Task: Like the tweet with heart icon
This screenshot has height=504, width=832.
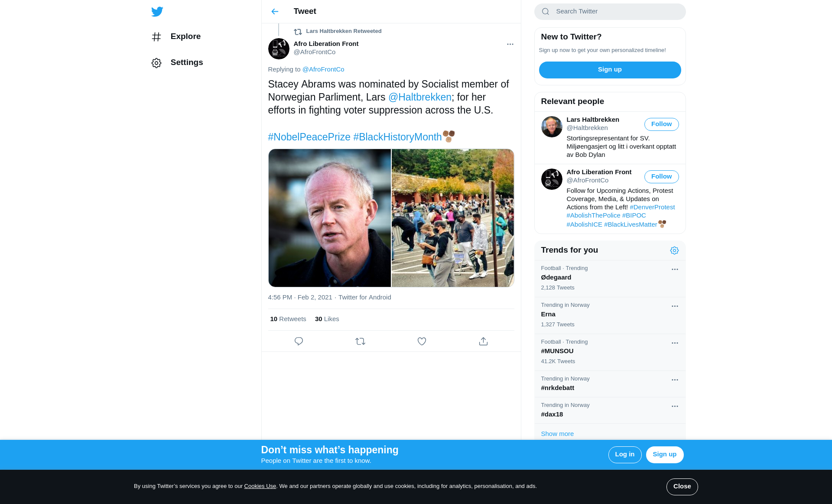Action: pyautogui.click(x=422, y=341)
